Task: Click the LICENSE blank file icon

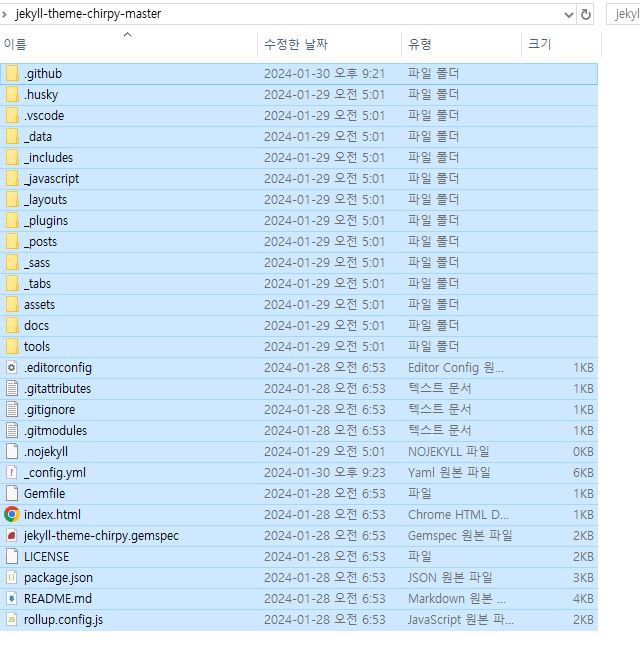Action: tap(12, 556)
